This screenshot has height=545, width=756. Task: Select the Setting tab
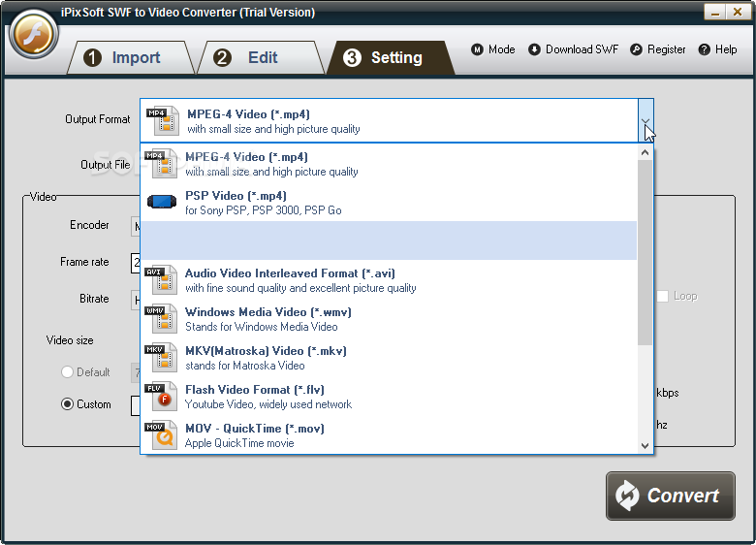tap(391, 57)
